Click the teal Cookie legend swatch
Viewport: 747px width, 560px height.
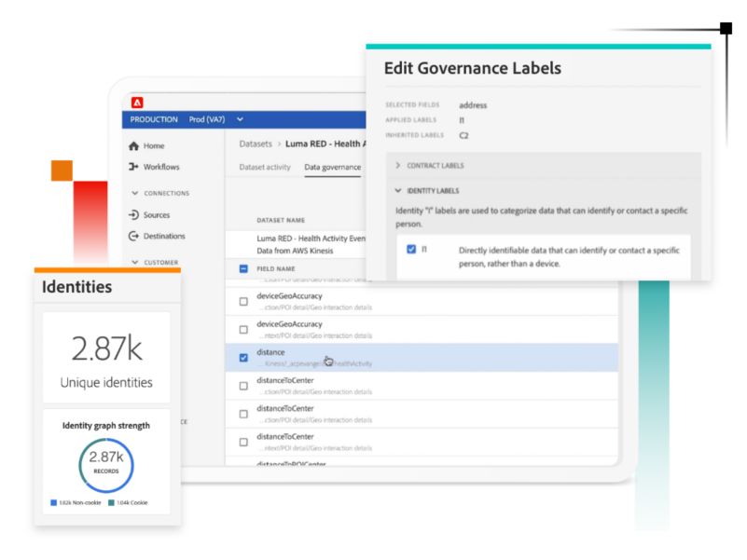tap(111, 502)
